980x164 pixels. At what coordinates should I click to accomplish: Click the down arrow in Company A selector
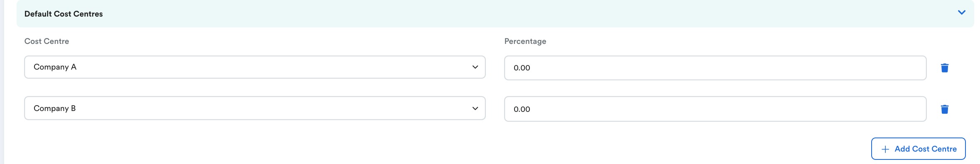[x=475, y=67]
